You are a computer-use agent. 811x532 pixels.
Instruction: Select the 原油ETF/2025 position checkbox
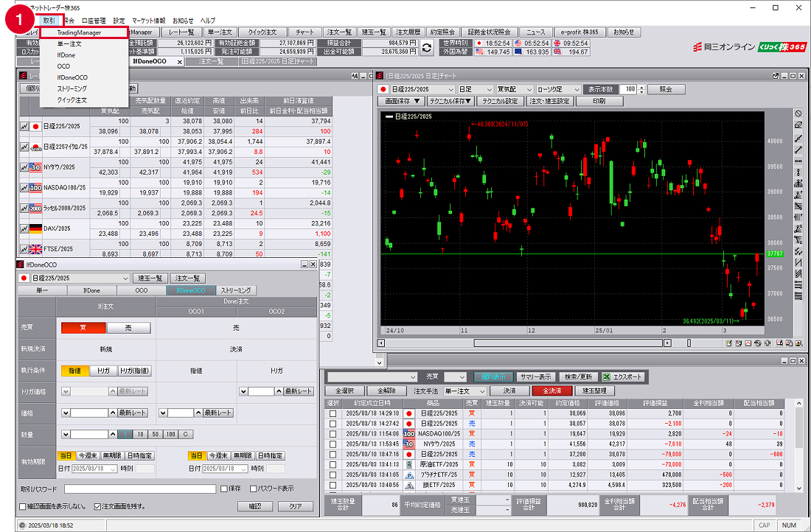tap(333, 465)
